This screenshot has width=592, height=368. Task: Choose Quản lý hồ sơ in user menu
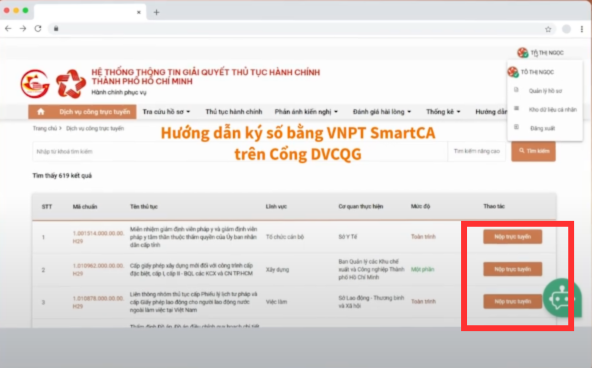(545, 91)
